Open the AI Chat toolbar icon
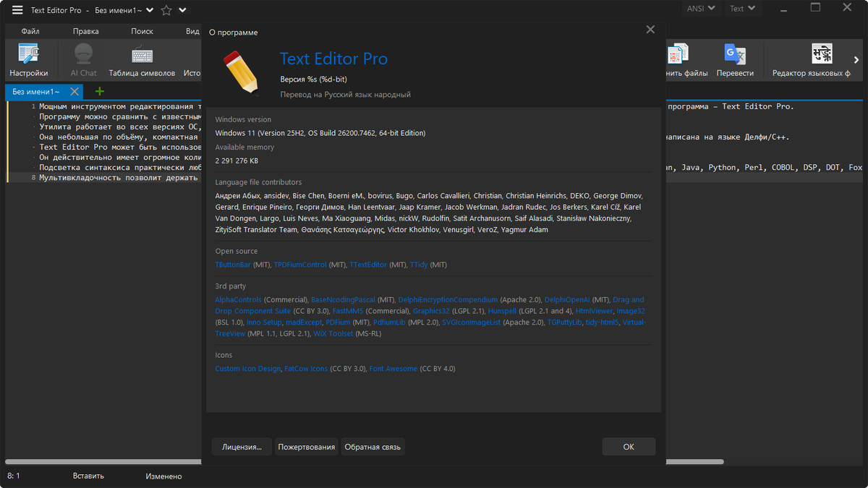 click(83, 60)
